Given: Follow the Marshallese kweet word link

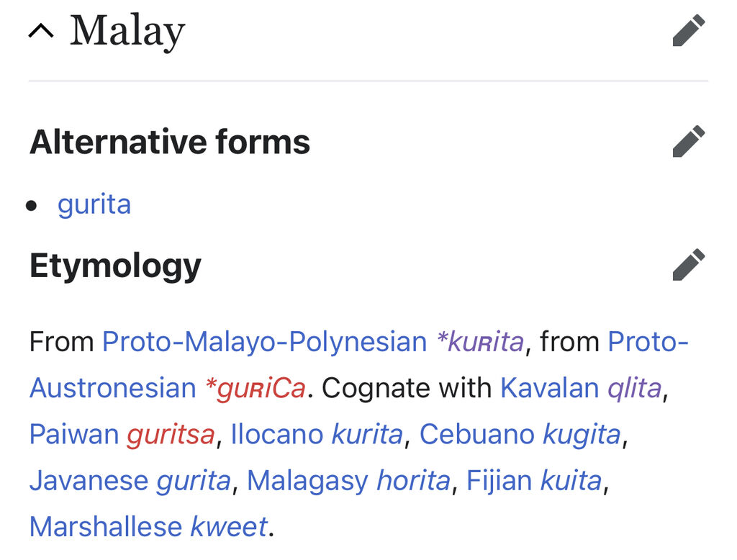Looking at the screenshot, I should [229, 527].
